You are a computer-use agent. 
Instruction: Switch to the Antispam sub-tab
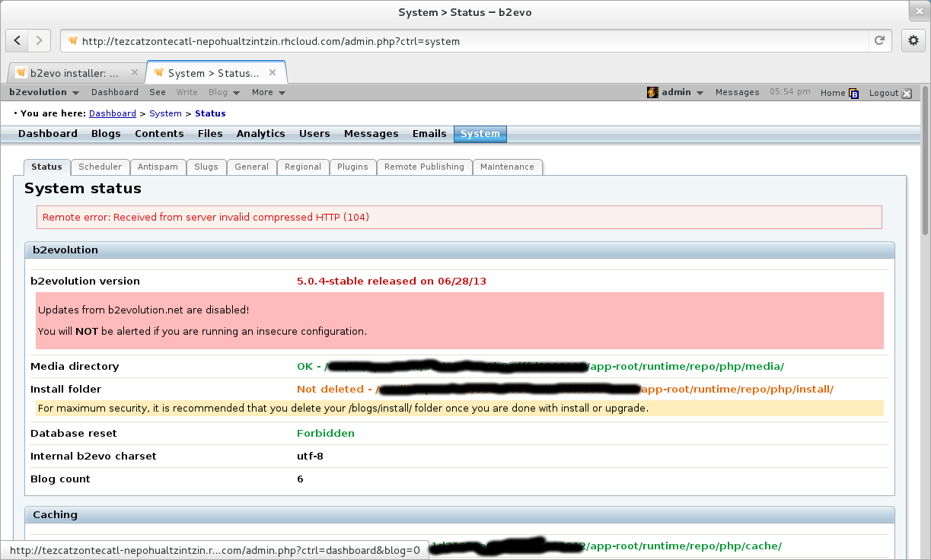(158, 167)
